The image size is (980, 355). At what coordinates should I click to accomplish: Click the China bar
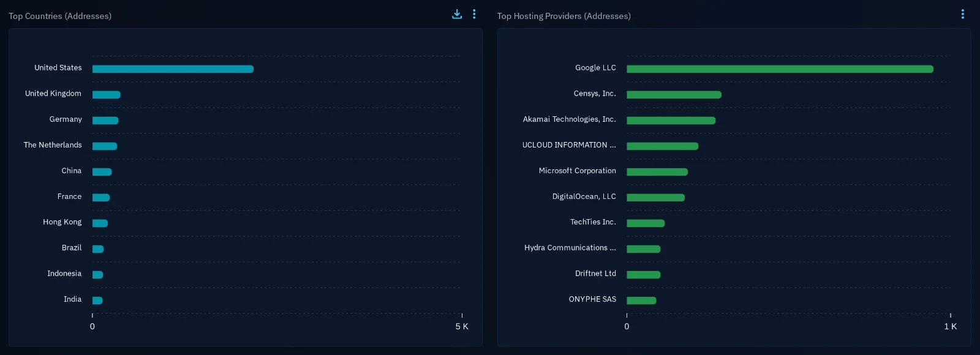click(x=102, y=172)
